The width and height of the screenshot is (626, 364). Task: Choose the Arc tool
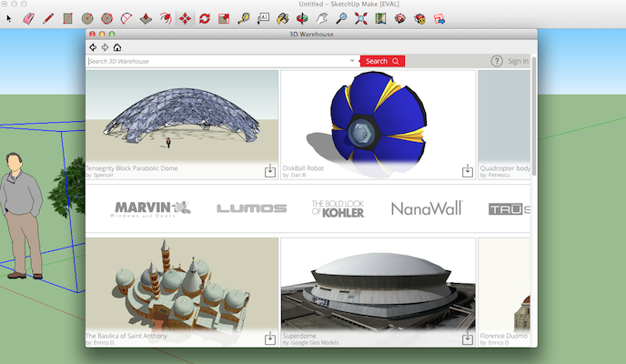tap(126, 18)
